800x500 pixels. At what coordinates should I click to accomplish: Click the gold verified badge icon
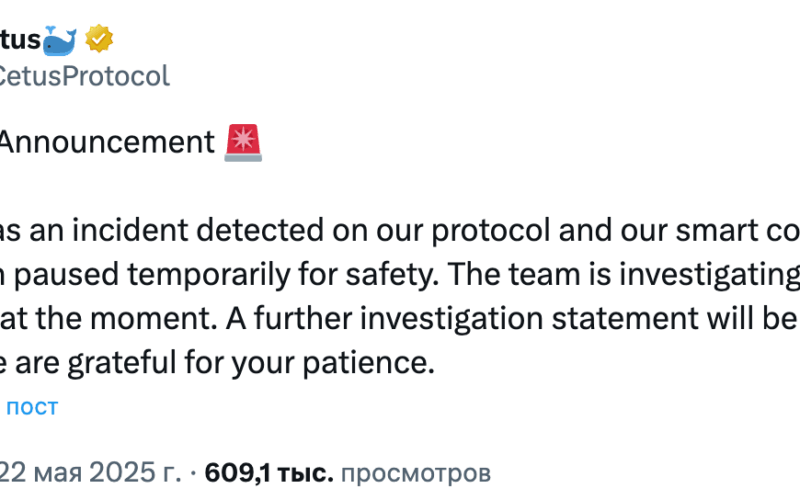pos(99,39)
